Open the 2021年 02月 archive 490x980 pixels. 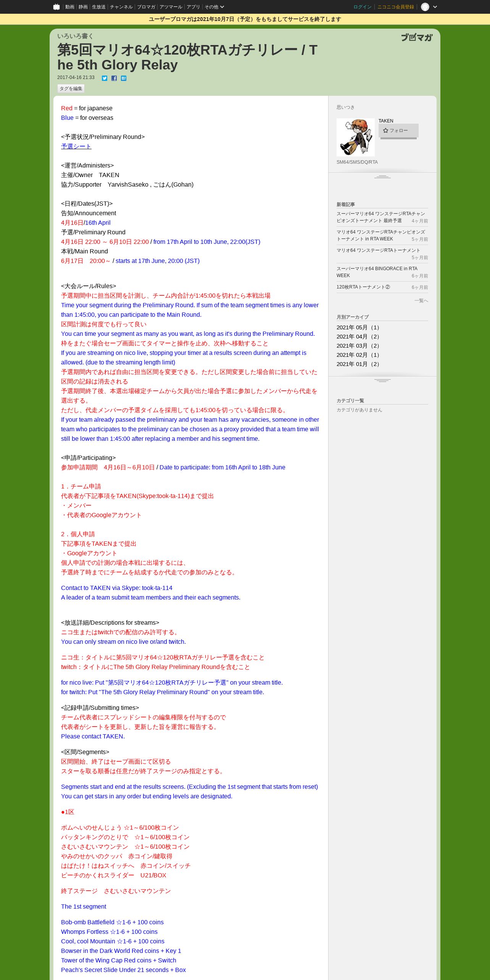359,355
